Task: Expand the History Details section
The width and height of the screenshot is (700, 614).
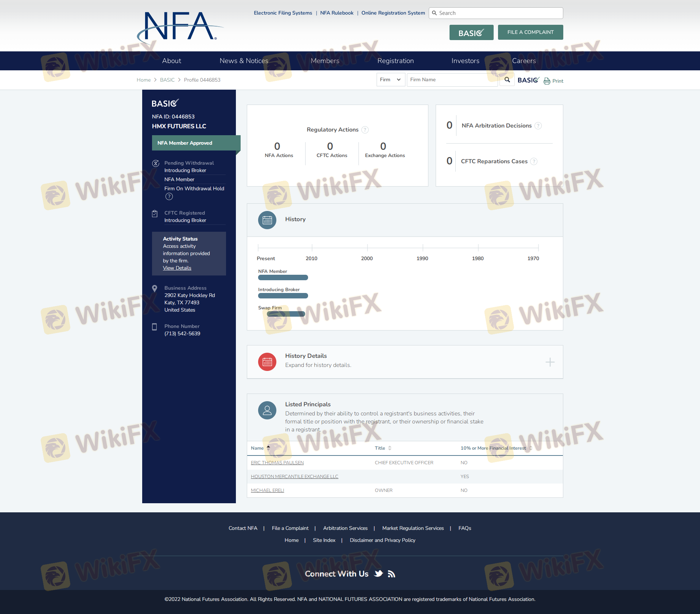Action: pyautogui.click(x=550, y=362)
